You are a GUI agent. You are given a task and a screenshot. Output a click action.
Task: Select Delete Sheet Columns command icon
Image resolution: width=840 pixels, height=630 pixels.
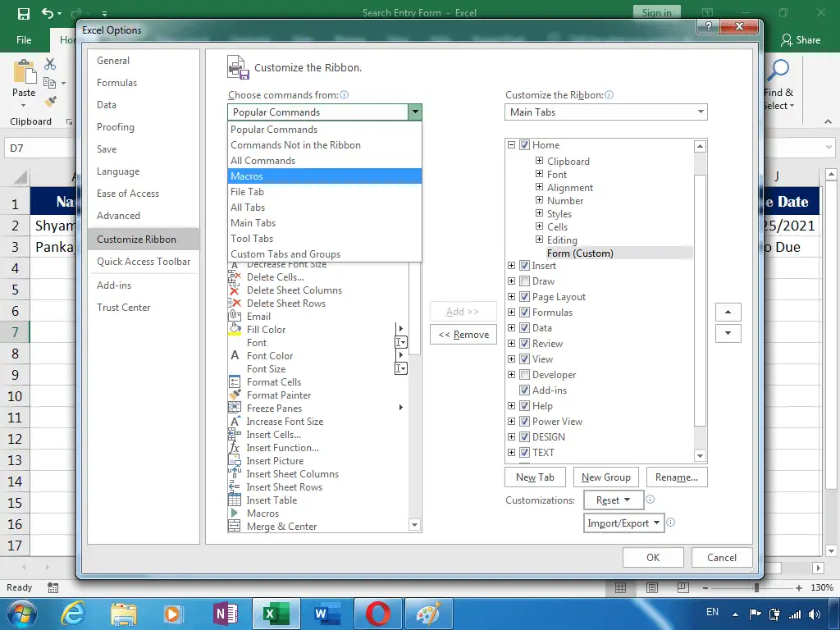click(x=234, y=290)
